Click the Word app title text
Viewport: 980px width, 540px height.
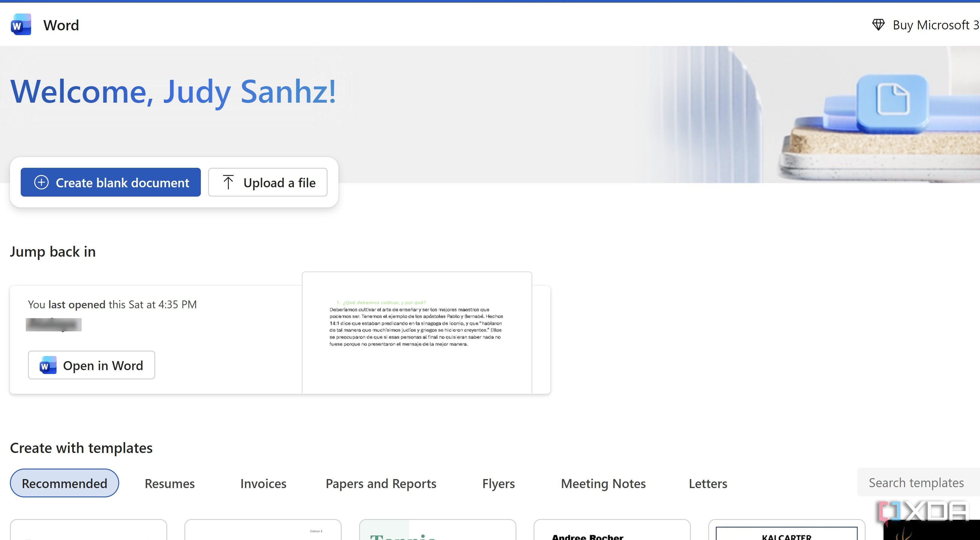[x=61, y=26]
